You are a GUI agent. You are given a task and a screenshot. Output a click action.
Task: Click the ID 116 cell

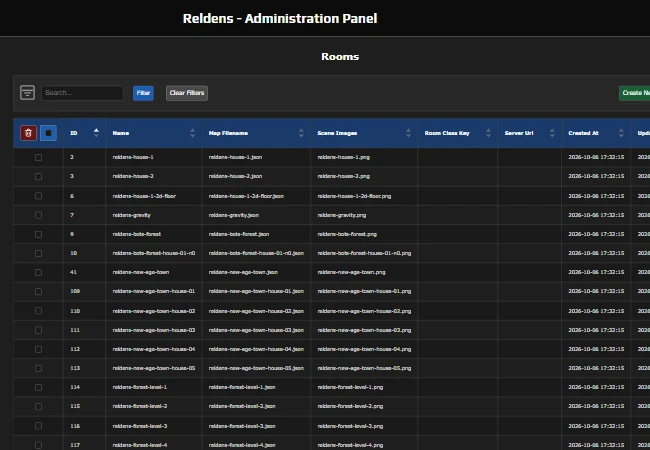pyautogui.click(x=85, y=426)
